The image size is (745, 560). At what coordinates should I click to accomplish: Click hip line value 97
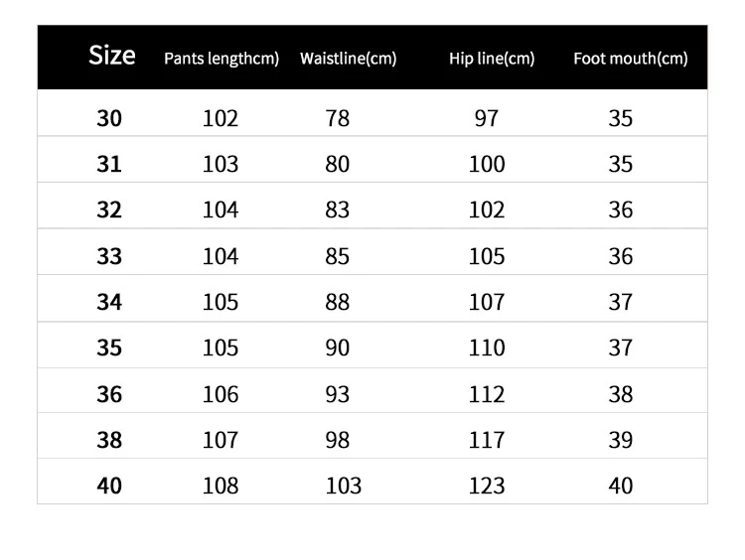[x=487, y=118]
